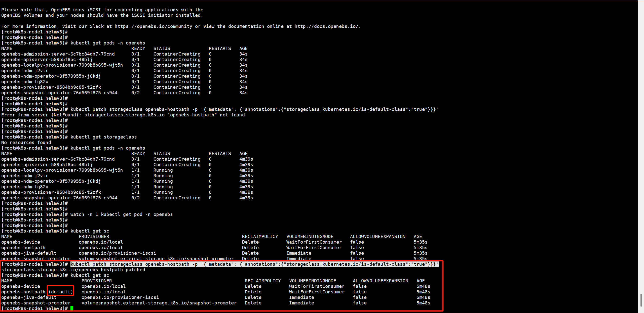Click openebs-jiva-default in the 5m48s storageclass listing
This screenshot has width=644, height=313.
click(29, 297)
